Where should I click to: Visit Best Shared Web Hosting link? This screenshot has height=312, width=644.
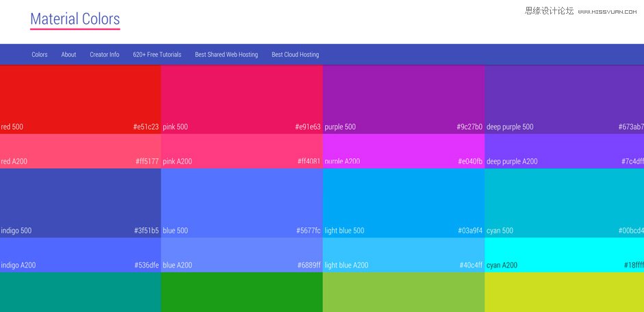(227, 55)
